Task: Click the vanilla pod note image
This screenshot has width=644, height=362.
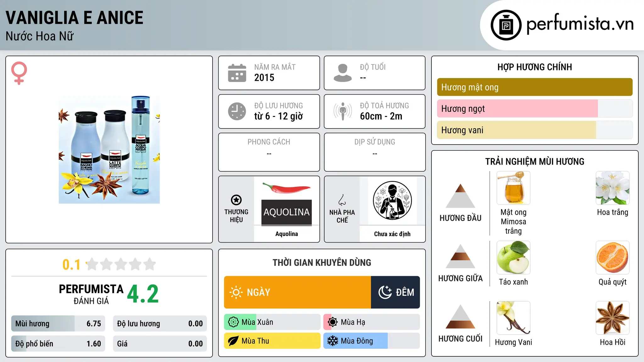Action: pyautogui.click(x=514, y=318)
